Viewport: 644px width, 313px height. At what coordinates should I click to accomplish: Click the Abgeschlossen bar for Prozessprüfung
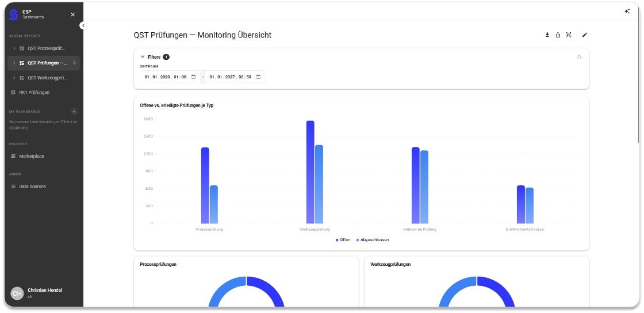point(213,205)
